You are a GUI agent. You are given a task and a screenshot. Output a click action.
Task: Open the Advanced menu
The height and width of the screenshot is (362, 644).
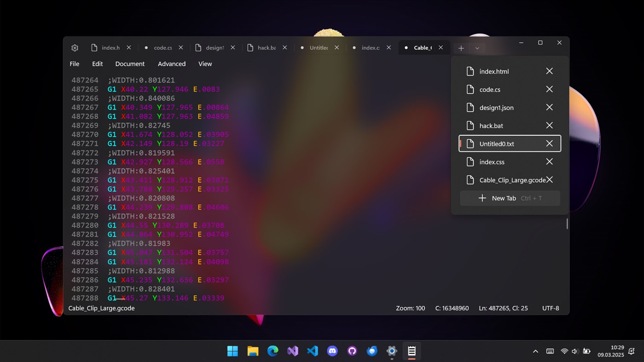172,64
